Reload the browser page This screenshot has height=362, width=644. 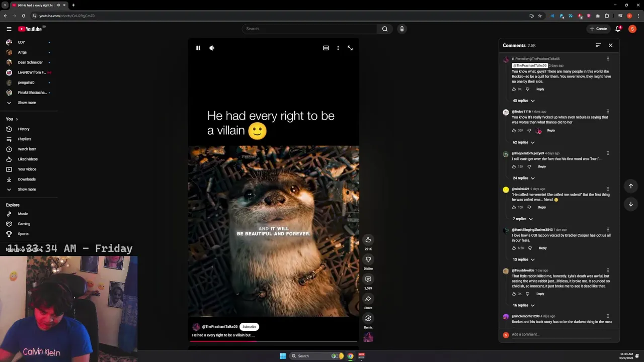pos(23,16)
